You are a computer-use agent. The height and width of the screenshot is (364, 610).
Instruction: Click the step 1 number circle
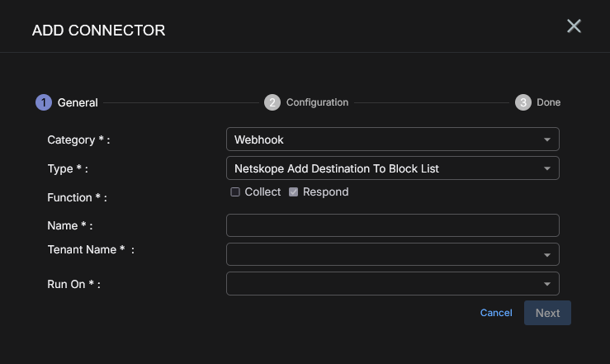tap(43, 102)
